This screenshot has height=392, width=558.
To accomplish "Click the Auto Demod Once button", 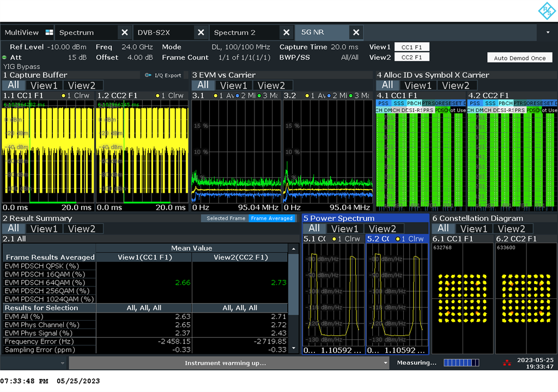I will coord(519,58).
